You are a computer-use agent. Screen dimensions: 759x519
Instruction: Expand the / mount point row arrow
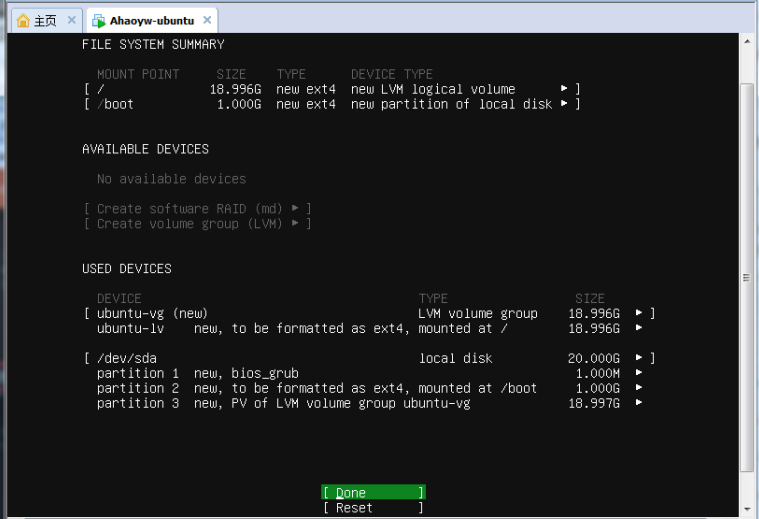565,89
